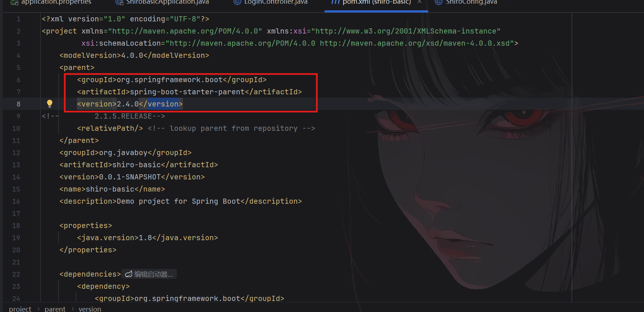Click the 'project' breadcrumb at bottom

[20, 309]
